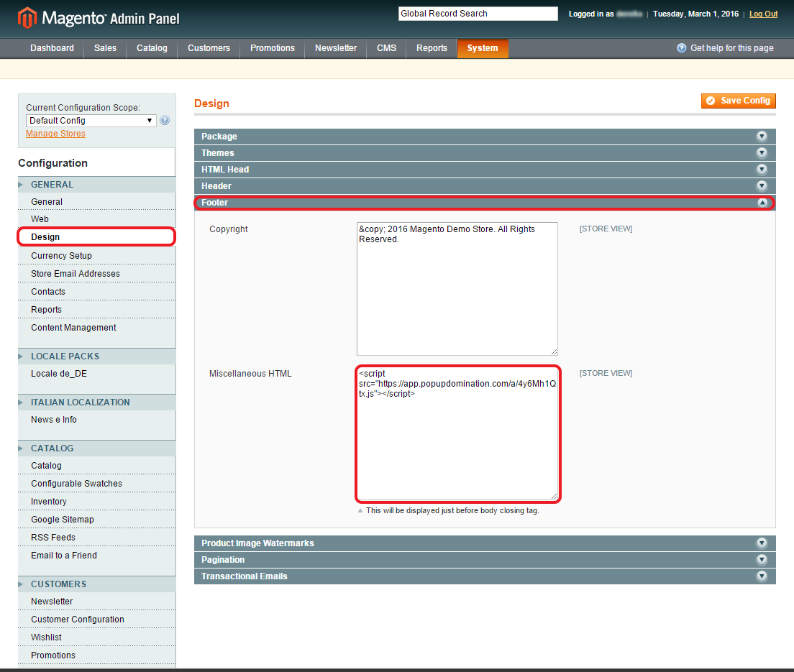Open the Header section header
This screenshot has width=794, height=672.
click(485, 185)
